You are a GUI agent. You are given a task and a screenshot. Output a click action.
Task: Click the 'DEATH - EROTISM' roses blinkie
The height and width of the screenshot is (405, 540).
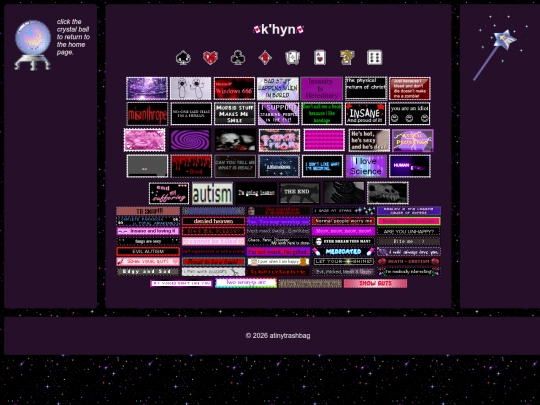[408, 261]
